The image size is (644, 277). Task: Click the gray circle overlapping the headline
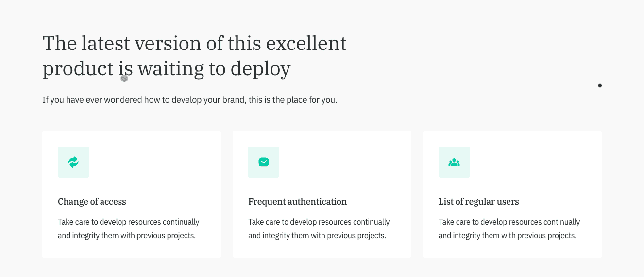124,78
